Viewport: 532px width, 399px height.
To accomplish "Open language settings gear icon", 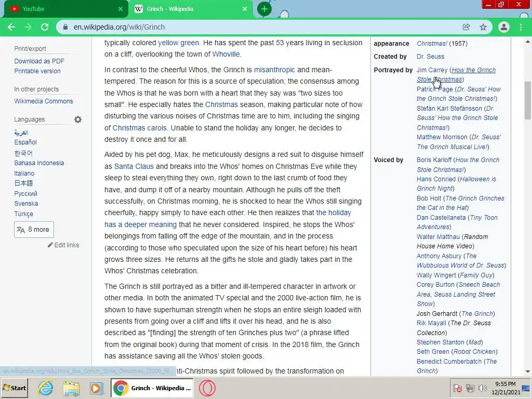I will pos(78,119).
